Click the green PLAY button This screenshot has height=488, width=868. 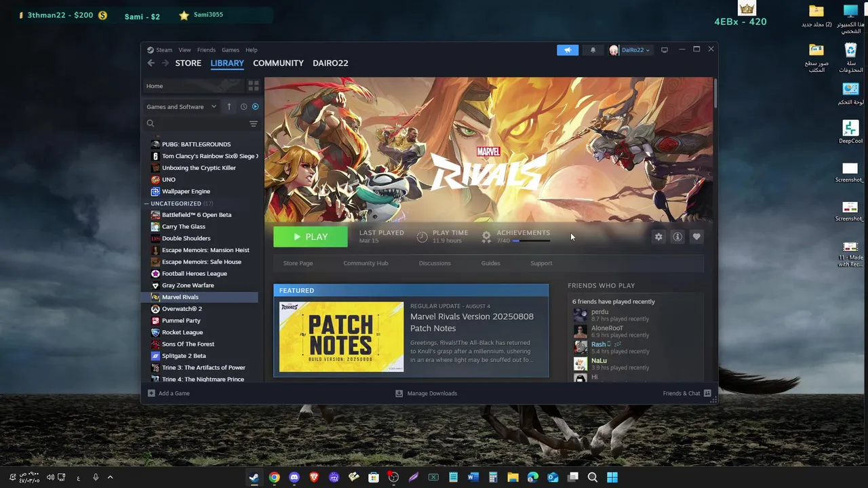point(311,237)
